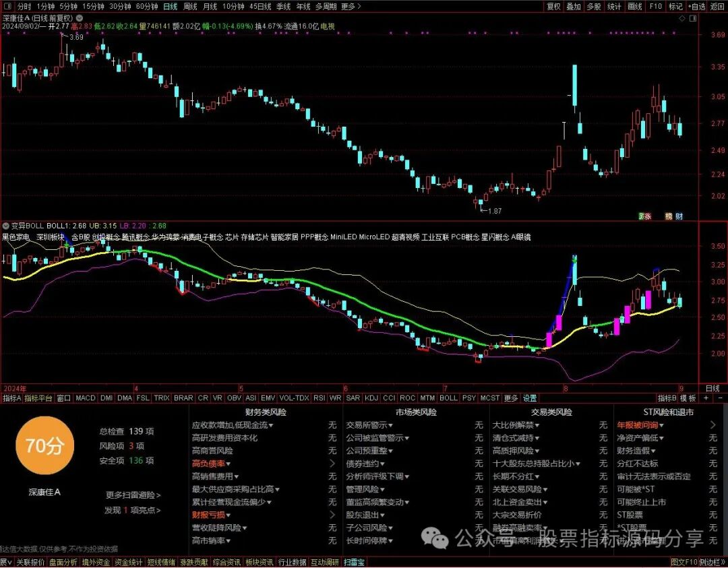Screen dimensions: 728x568
Task: Click the 风险项 3 项 count
Action: point(121,446)
